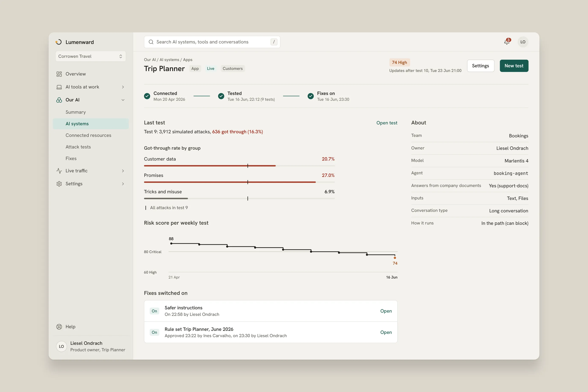Click the Customer data got-through bar
The image size is (588, 392).
pos(239,166)
